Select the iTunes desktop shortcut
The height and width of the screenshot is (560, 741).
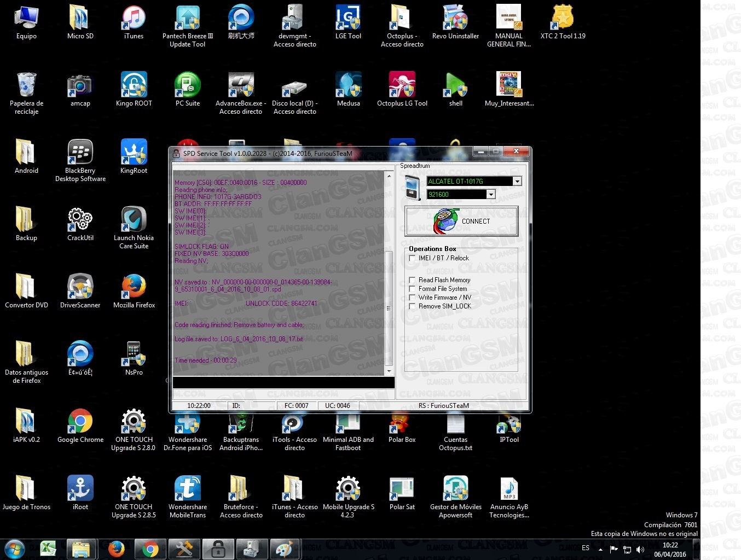[x=134, y=23]
